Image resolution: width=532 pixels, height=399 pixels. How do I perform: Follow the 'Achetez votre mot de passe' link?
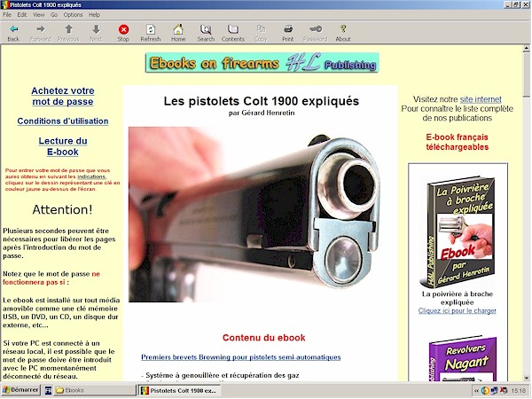(x=63, y=96)
